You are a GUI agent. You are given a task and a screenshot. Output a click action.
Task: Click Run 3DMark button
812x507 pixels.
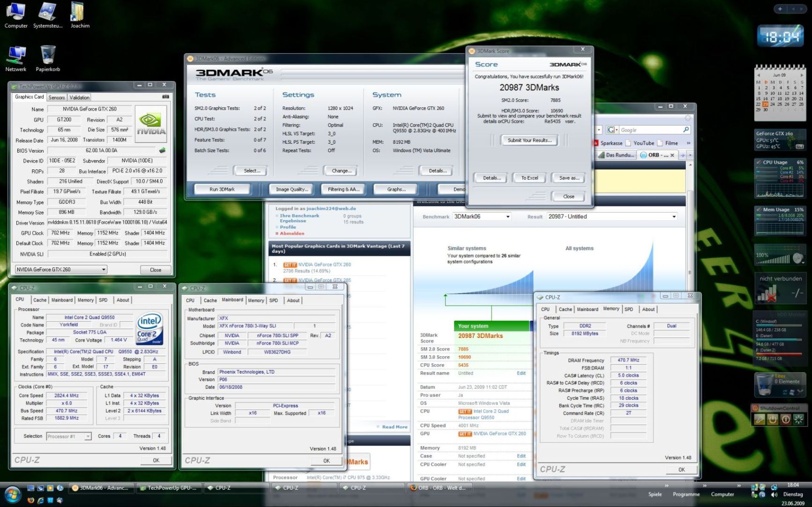pyautogui.click(x=222, y=189)
